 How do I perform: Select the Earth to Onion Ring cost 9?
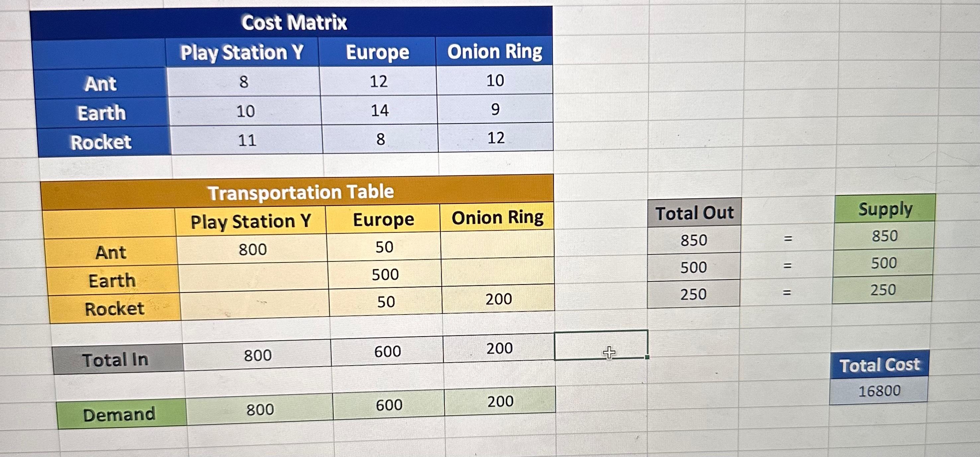495,109
